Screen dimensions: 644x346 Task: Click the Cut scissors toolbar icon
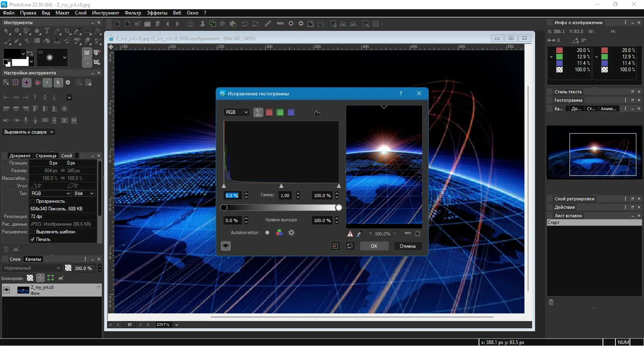point(202,24)
